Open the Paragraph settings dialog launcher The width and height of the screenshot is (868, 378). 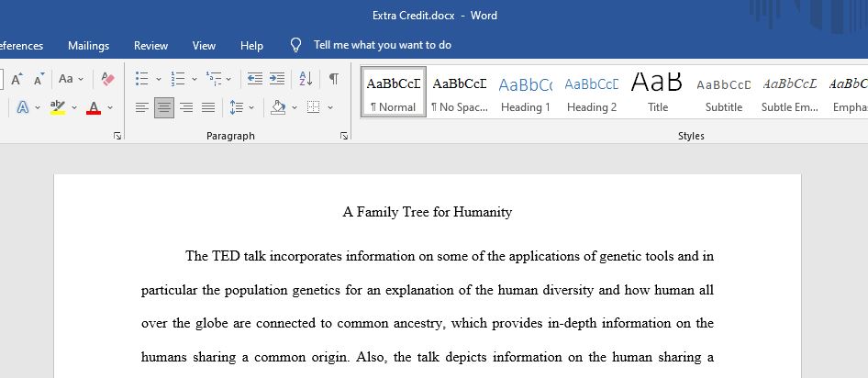(344, 136)
